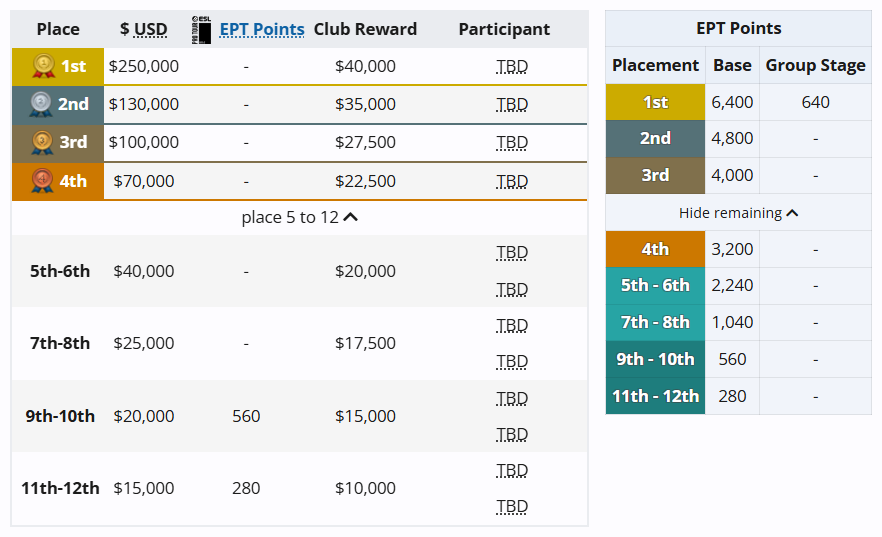The height and width of the screenshot is (537, 882).
Task: Click Hide remaining in EPT Points table
Action: (x=738, y=212)
